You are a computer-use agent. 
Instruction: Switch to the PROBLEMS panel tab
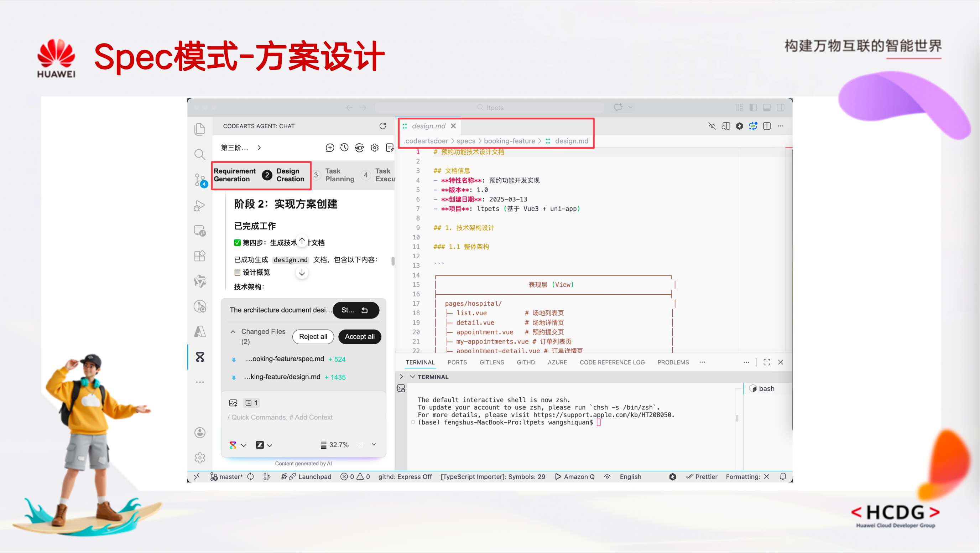point(673,362)
